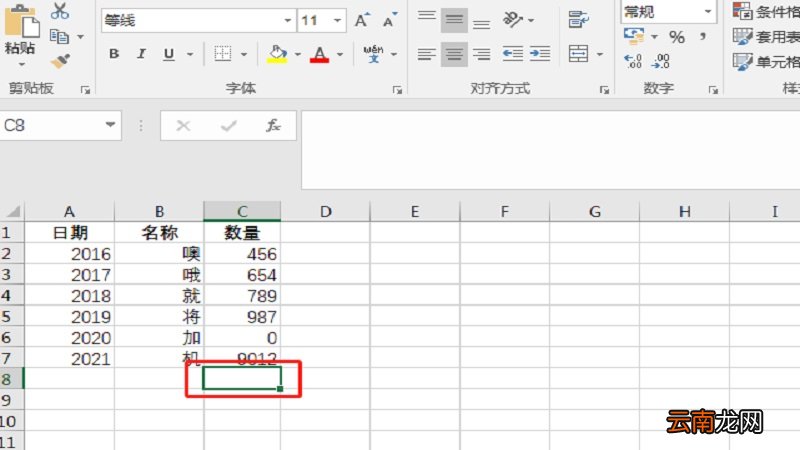Click Format as Table button

[x=766, y=37]
